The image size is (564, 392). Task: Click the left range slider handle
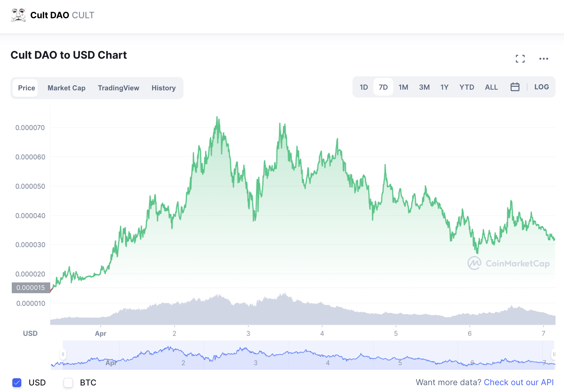coord(63,354)
